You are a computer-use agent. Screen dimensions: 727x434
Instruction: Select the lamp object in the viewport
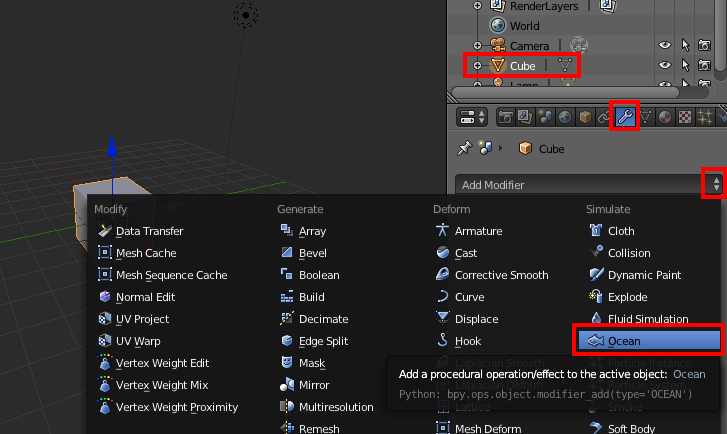(245, 15)
